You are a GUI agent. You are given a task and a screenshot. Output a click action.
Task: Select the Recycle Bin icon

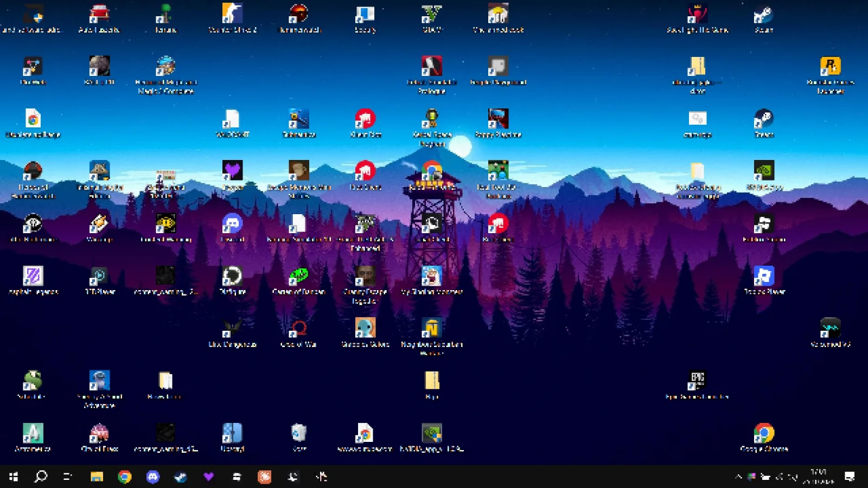coord(299,438)
